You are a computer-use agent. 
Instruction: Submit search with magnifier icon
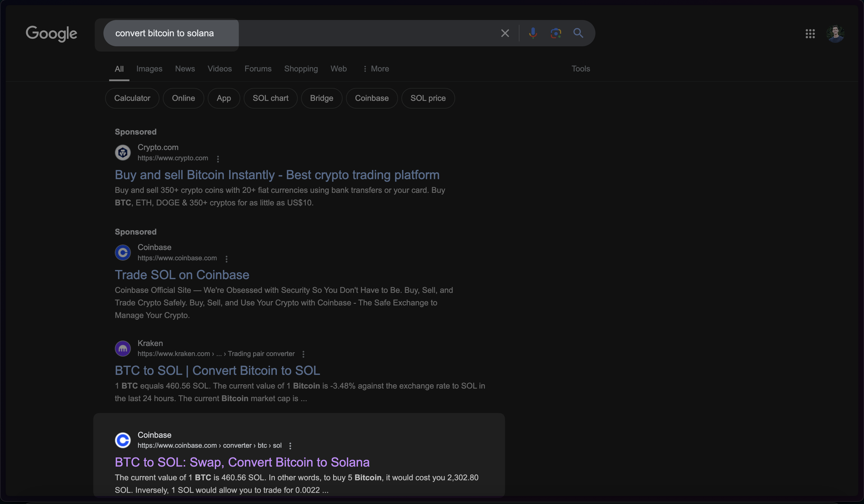click(x=578, y=33)
